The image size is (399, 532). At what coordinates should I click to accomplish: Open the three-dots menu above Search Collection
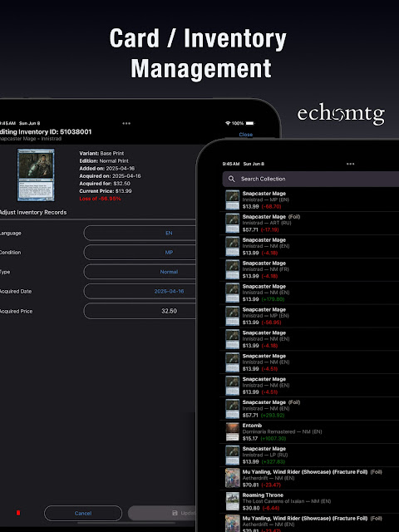350,164
